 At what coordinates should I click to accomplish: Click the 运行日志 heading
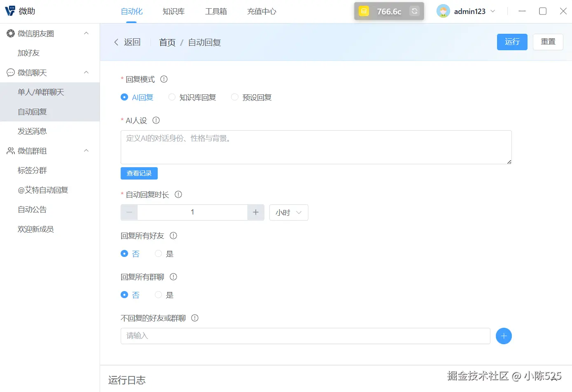[127, 380]
